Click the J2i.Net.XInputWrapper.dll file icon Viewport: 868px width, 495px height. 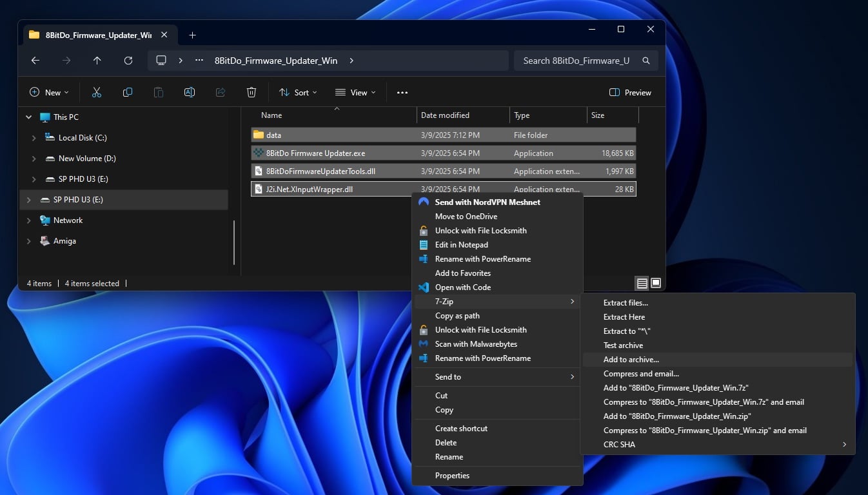[259, 189]
